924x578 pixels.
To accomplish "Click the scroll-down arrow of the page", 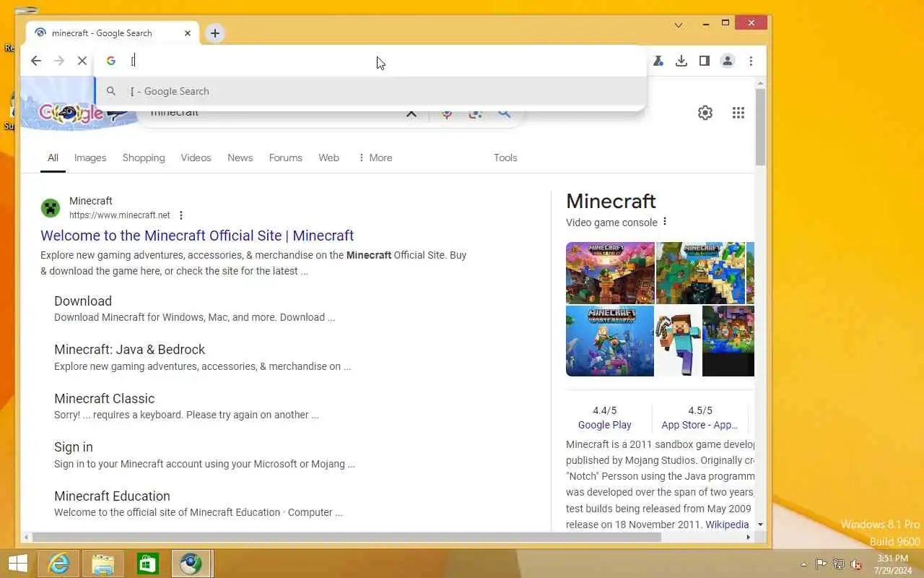I will (760, 525).
